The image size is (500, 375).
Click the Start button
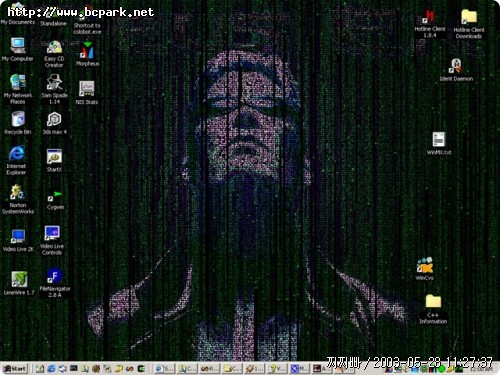[x=15, y=369]
